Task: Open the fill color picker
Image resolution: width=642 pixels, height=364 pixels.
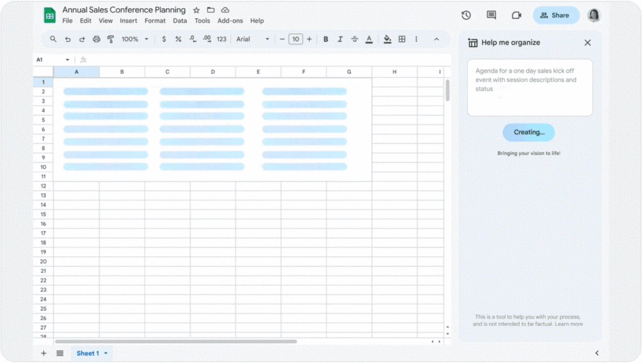Action: (387, 39)
